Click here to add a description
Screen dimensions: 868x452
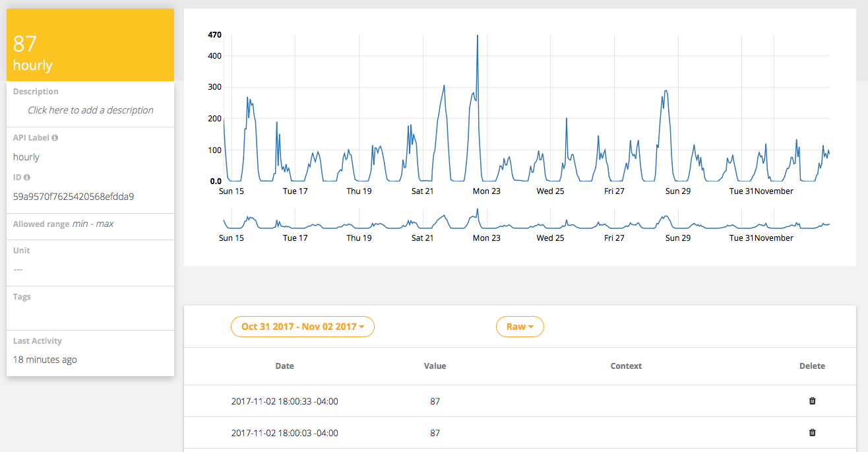tap(90, 110)
